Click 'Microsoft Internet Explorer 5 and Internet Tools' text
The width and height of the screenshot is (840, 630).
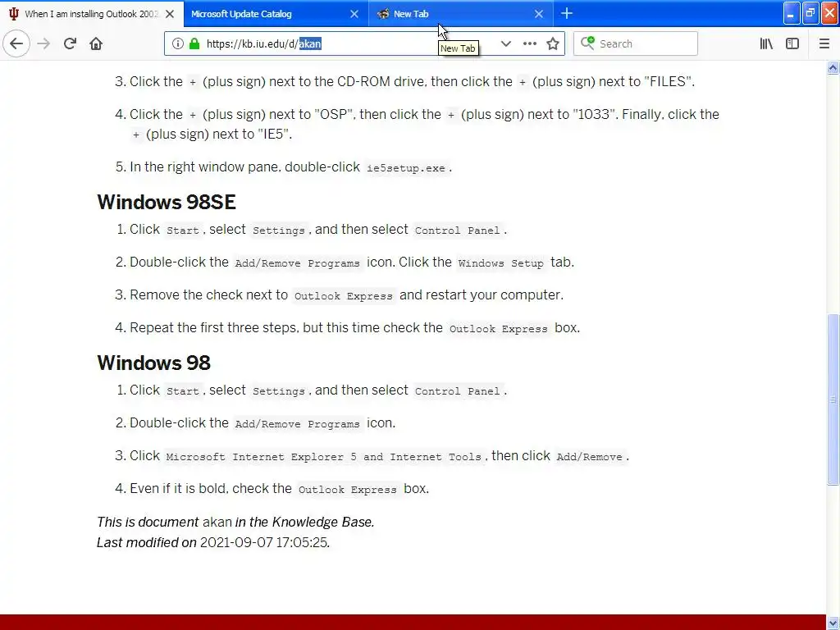coord(323,457)
